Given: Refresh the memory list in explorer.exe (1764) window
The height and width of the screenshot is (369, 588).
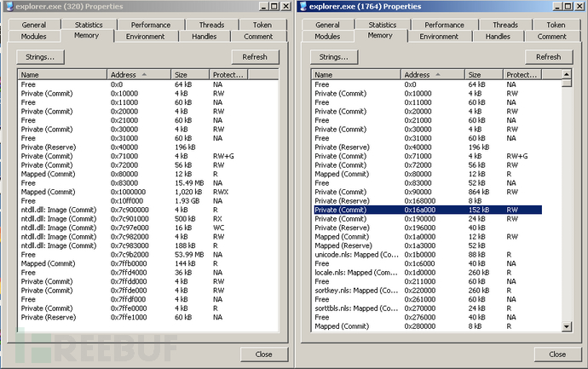Looking at the screenshot, I should coord(548,57).
